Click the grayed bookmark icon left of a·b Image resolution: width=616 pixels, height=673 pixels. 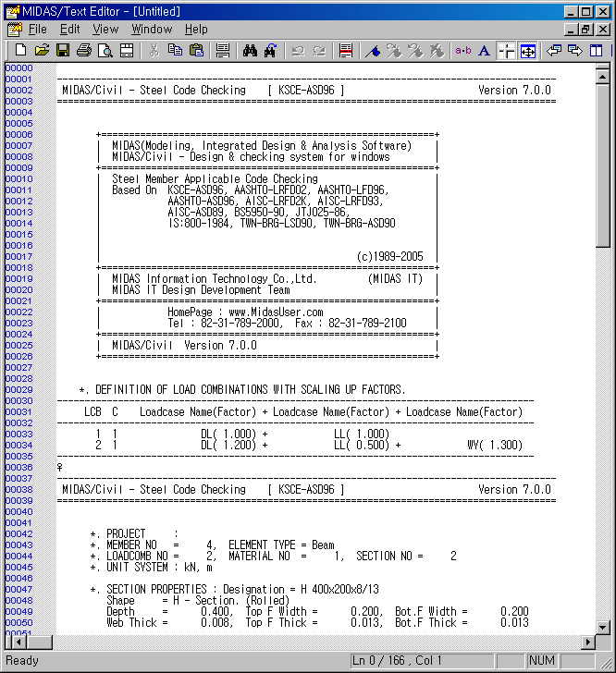click(x=437, y=51)
